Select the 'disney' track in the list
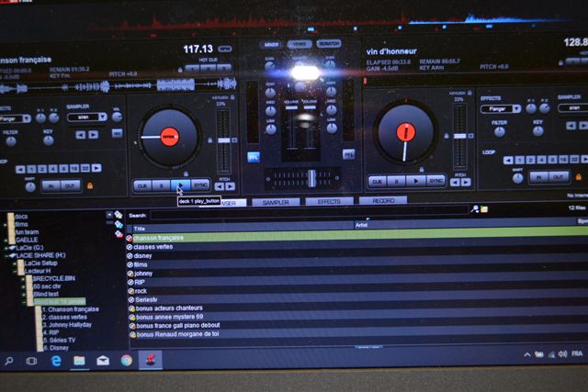Image resolution: width=588 pixels, height=392 pixels. tap(142, 256)
